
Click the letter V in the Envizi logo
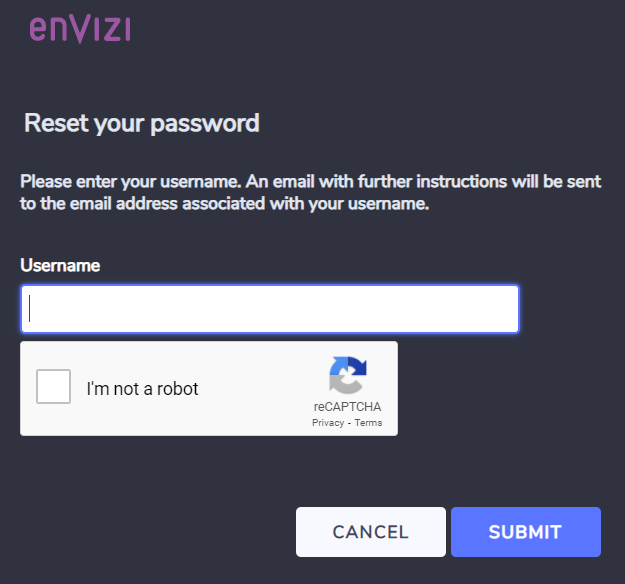point(80,30)
